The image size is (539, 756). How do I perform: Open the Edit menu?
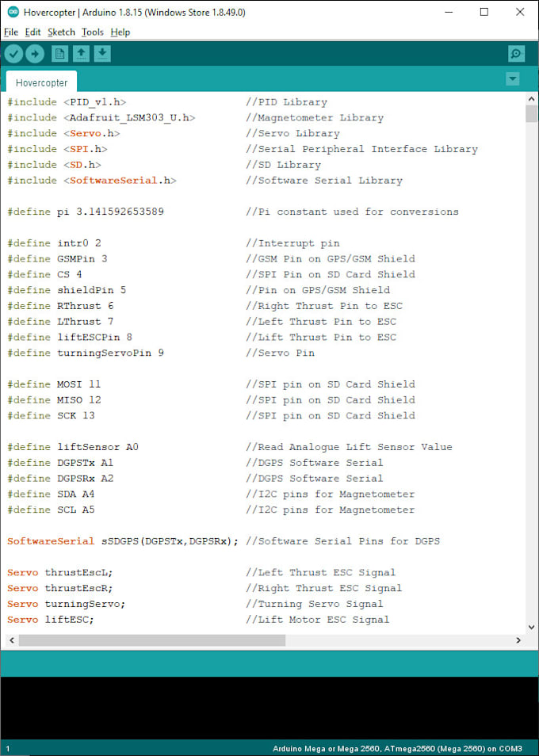click(32, 32)
